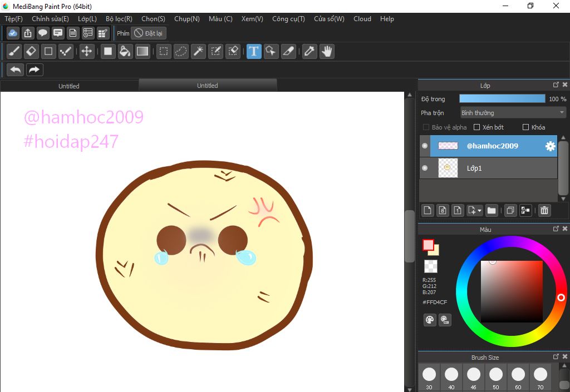Pick a shade in the color square
Image resolution: width=570 pixels, height=392 pixels.
tap(512, 291)
